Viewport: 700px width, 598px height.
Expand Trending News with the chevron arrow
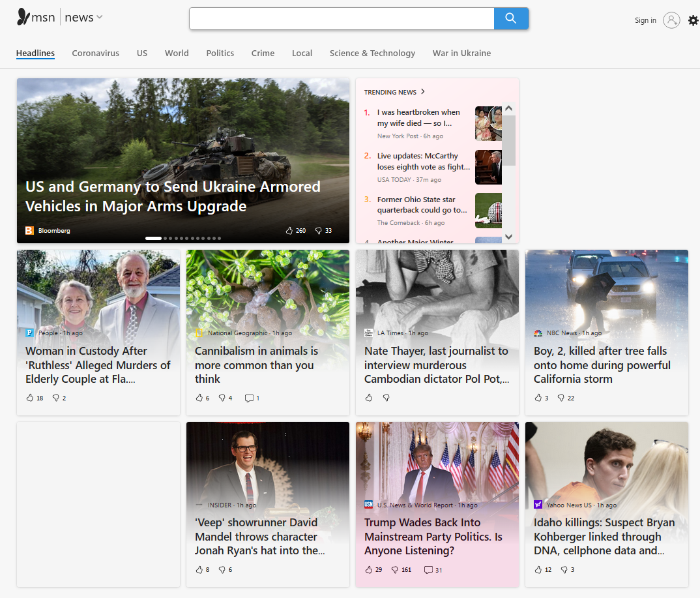tap(423, 92)
